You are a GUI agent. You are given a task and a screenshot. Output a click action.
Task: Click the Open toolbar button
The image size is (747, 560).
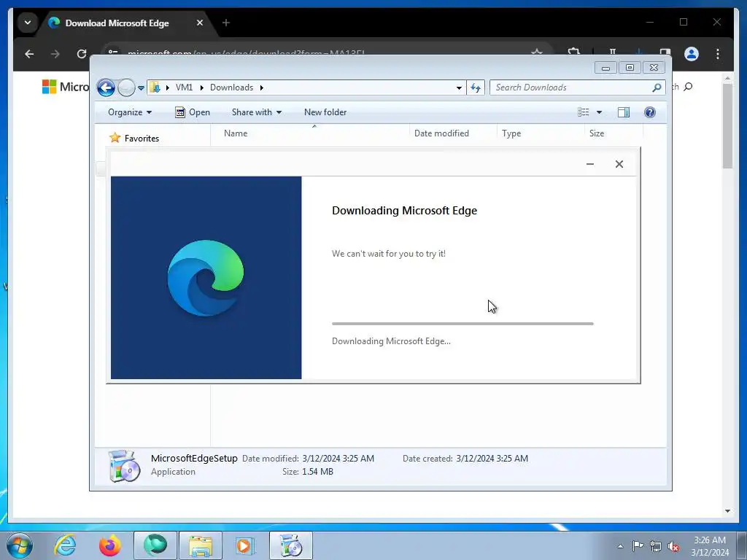[193, 112]
